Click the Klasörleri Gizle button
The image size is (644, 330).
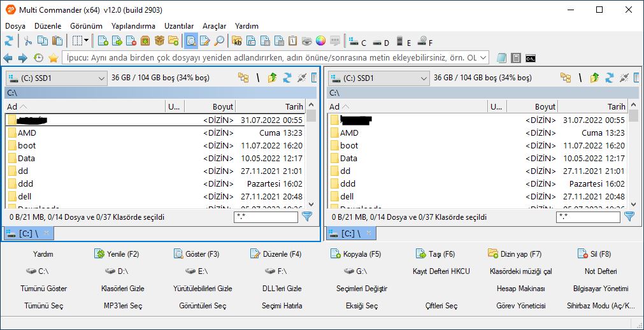[123, 289]
